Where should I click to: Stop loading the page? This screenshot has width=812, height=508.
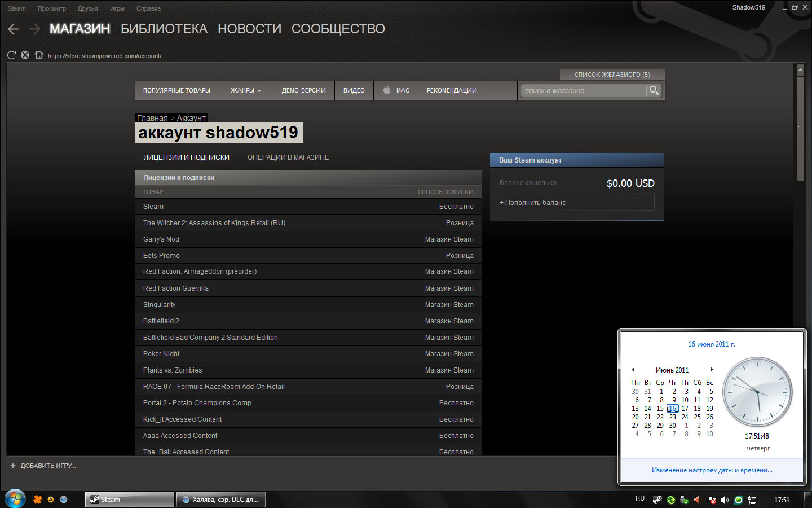[25, 55]
